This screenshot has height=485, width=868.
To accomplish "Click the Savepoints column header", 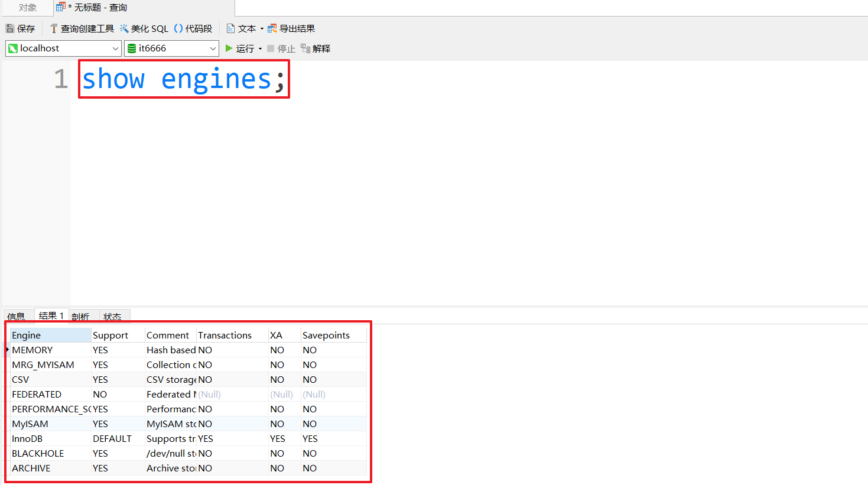I will point(334,335).
